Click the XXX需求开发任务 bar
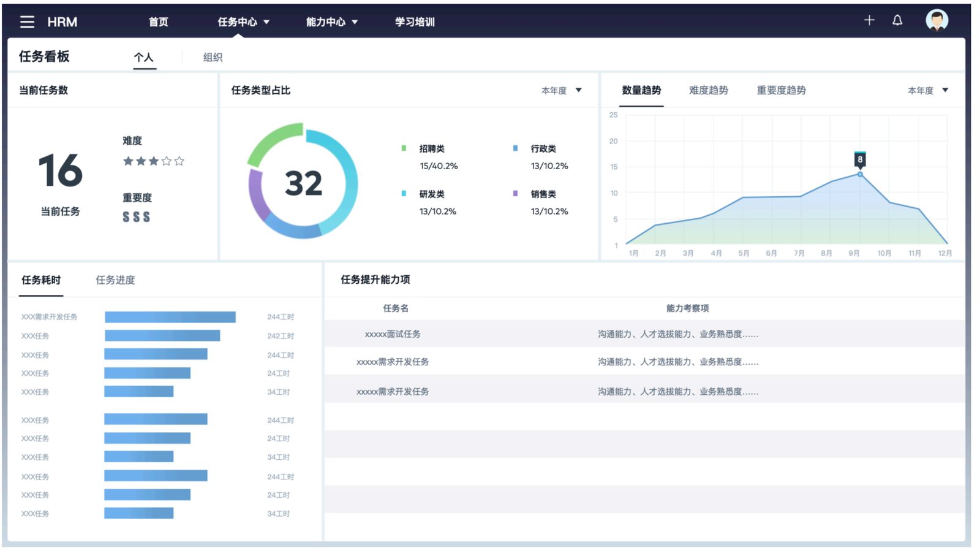Screen dimensions: 980x556 point(170,317)
